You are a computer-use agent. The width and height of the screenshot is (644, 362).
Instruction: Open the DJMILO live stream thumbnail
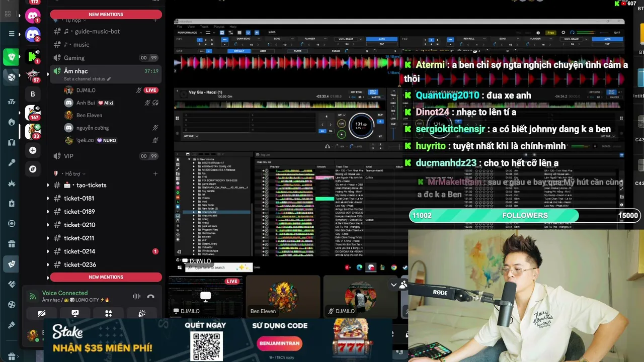point(205,297)
